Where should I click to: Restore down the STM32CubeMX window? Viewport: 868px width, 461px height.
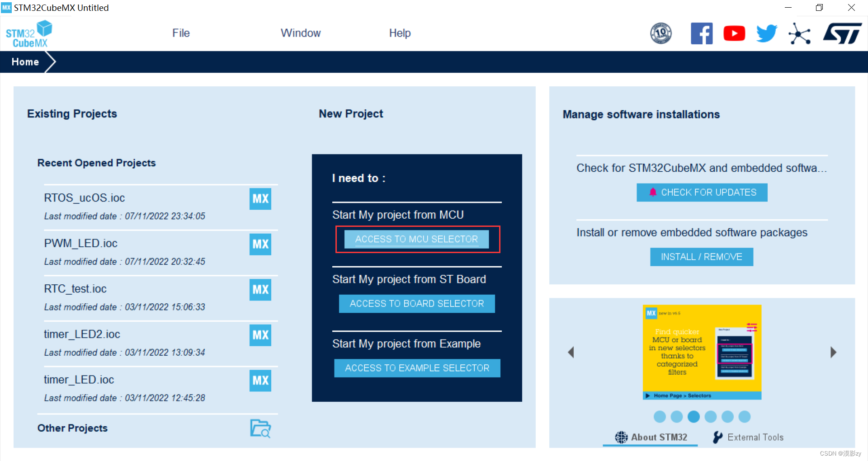click(819, 8)
